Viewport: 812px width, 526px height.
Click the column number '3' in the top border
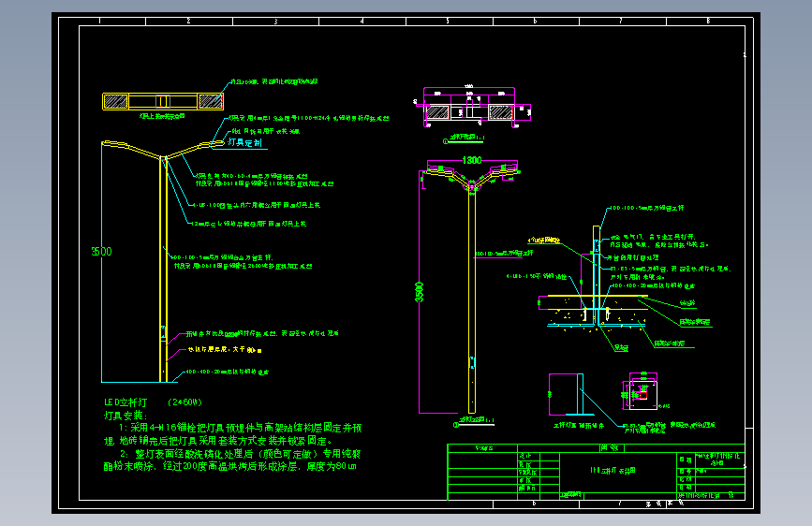point(275,22)
